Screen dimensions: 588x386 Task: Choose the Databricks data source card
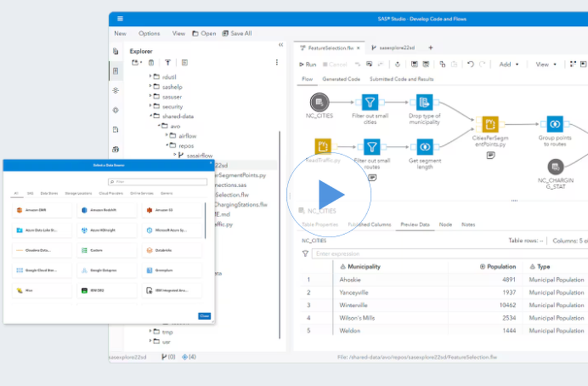[172, 250]
